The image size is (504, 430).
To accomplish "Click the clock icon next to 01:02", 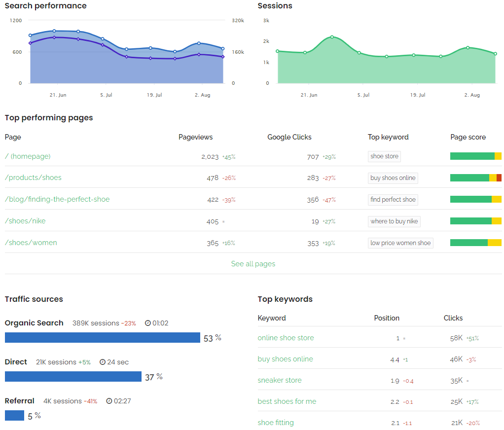I will tap(148, 323).
